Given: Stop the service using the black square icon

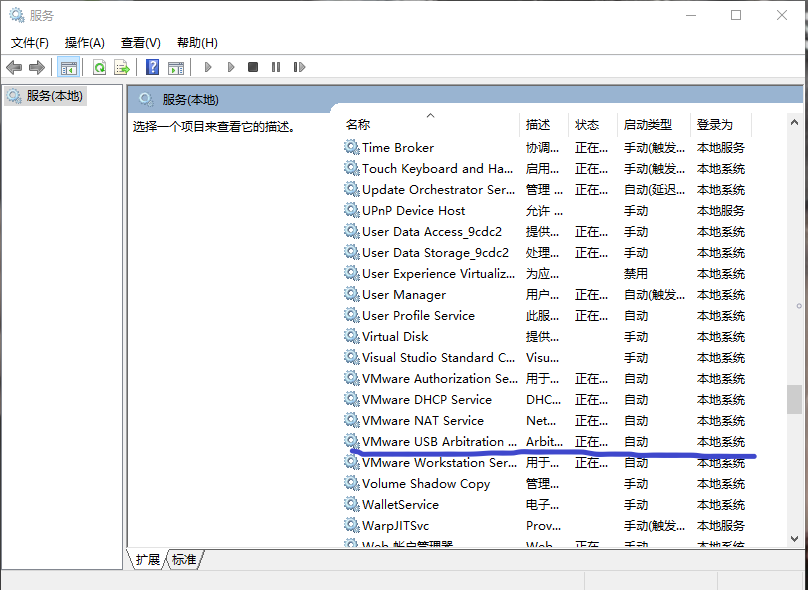Looking at the screenshot, I should point(253,67).
